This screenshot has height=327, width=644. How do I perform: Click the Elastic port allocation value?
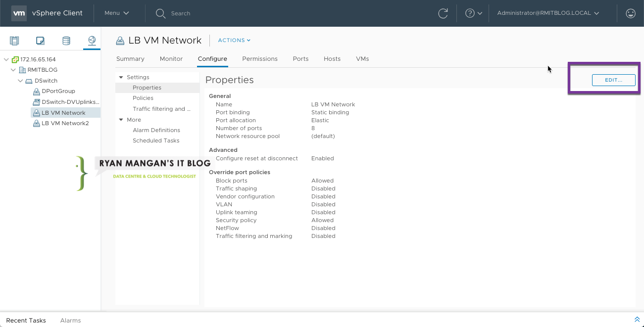[320, 120]
